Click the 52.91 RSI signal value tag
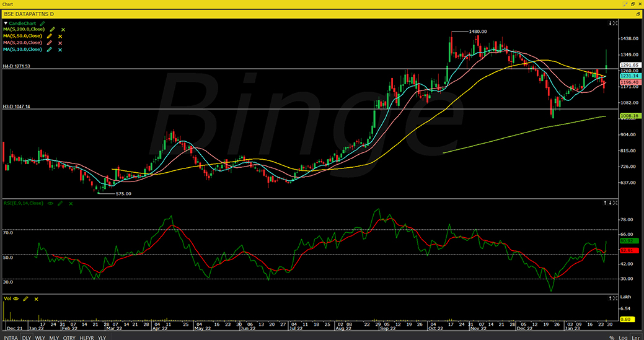 coord(629,251)
